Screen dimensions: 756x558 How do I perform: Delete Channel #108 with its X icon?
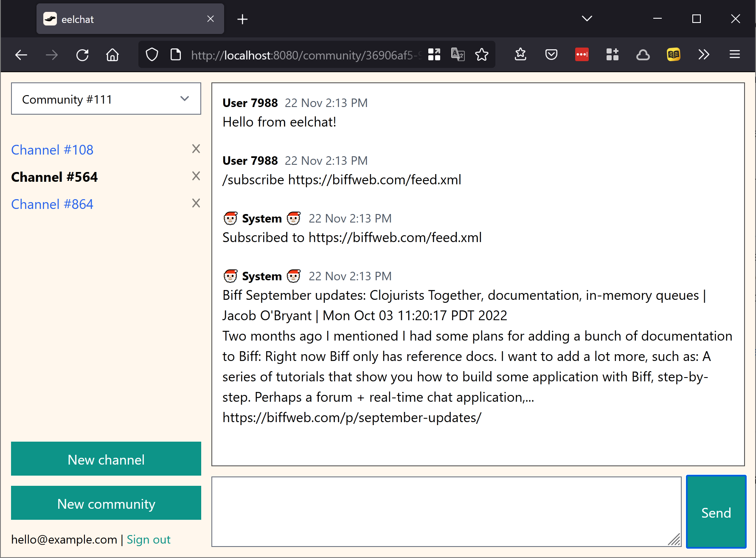pos(196,149)
